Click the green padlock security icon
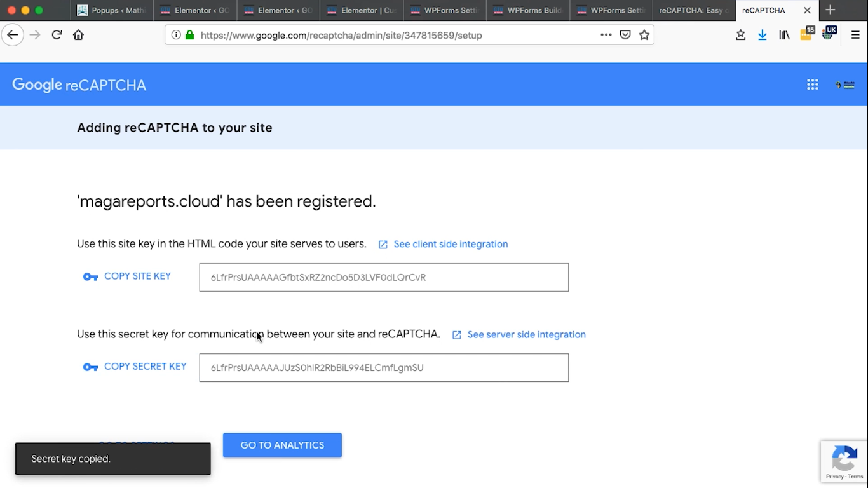Image resolution: width=868 pixels, height=488 pixels. 189,35
